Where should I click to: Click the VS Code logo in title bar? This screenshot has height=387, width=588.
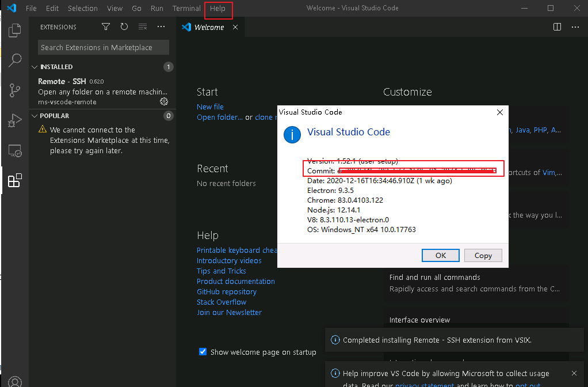tap(12, 8)
